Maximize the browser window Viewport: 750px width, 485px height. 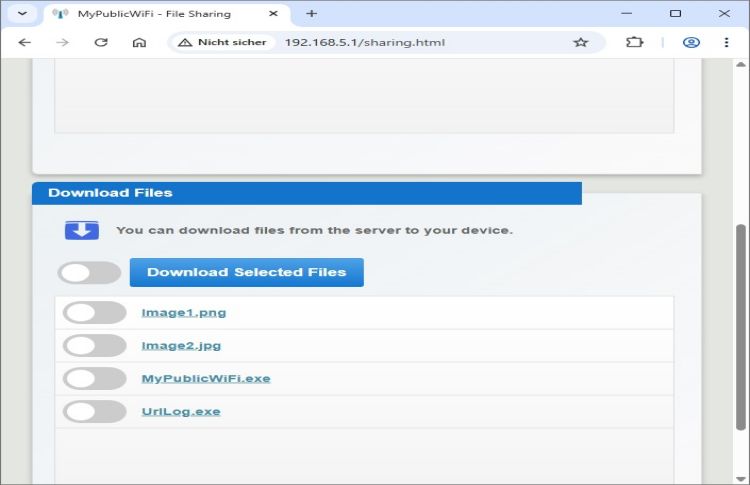[675, 13]
